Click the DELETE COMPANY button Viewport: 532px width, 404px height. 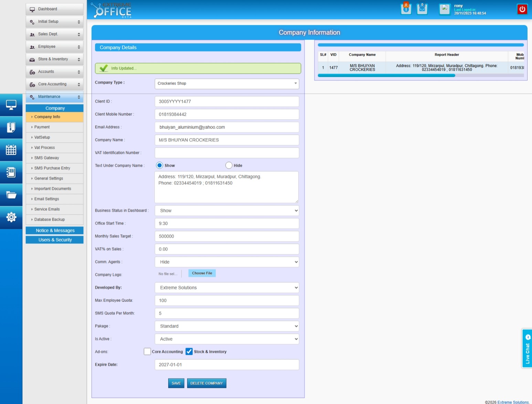point(206,383)
